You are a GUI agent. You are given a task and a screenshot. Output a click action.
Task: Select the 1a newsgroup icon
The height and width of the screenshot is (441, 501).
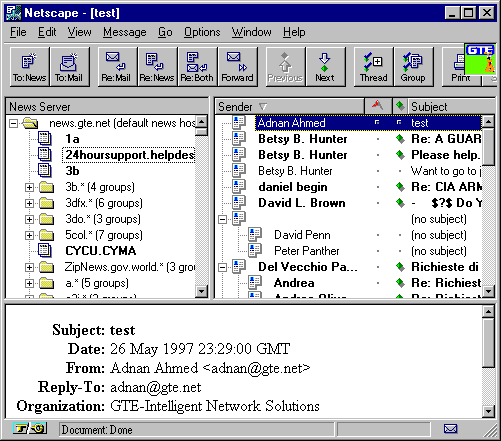tap(44, 138)
